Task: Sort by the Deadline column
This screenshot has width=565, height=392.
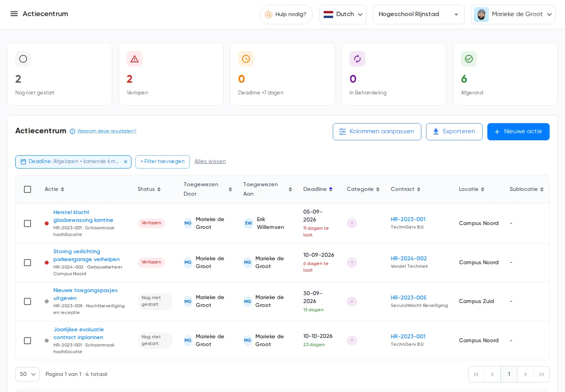Action: click(x=331, y=189)
